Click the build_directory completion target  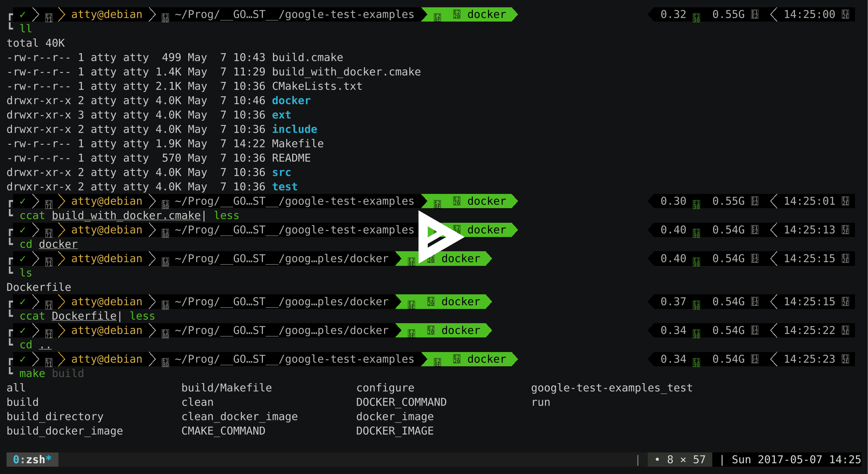click(x=55, y=417)
